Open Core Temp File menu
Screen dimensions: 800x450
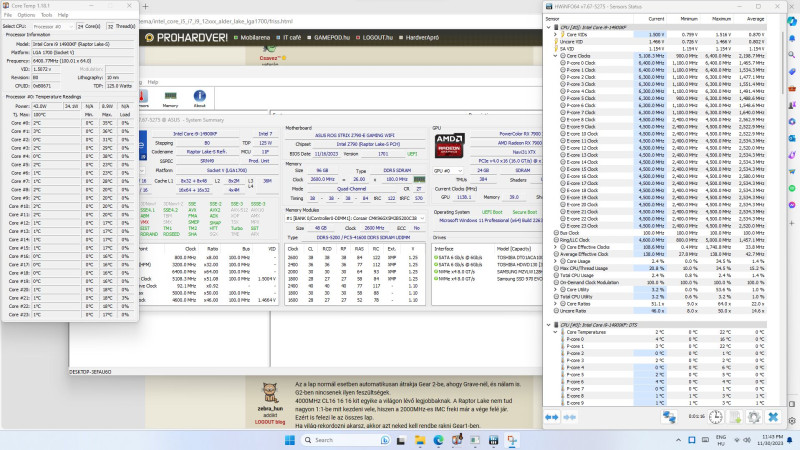pos(8,15)
